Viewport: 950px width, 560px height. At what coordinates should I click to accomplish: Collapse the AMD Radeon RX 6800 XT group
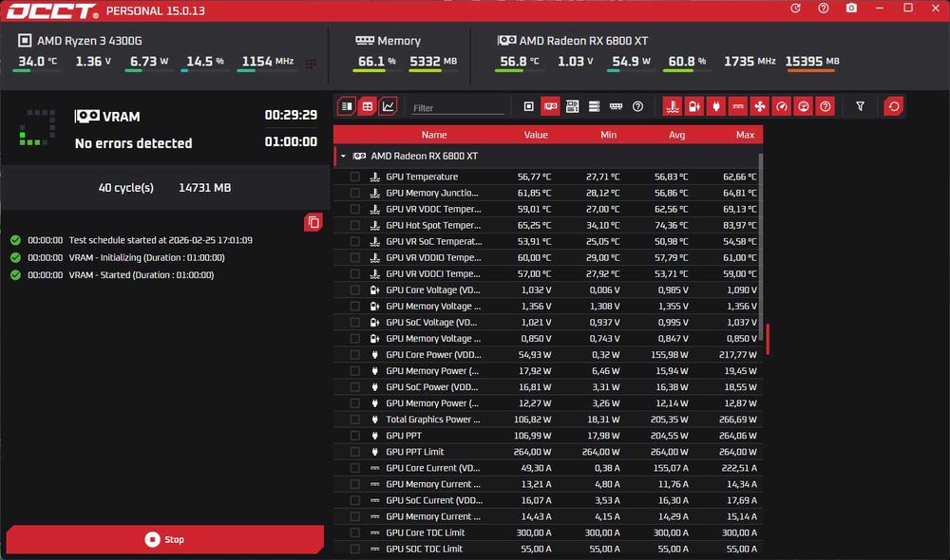(343, 157)
